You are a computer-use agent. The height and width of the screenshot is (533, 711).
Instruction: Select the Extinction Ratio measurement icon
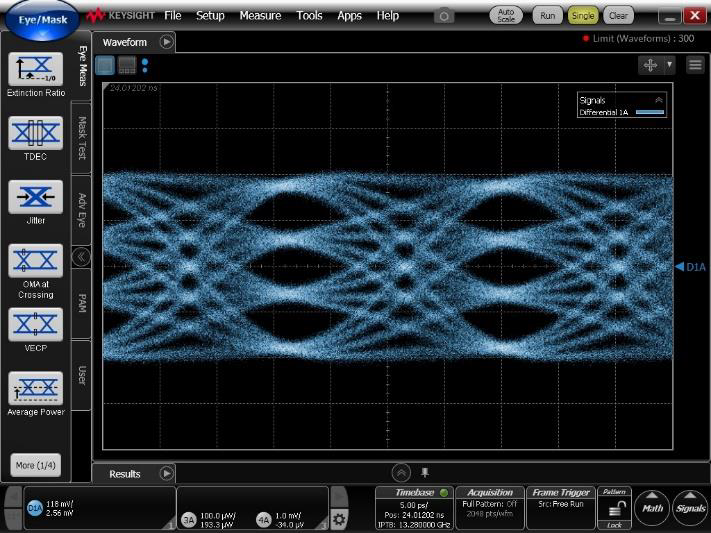(35, 69)
